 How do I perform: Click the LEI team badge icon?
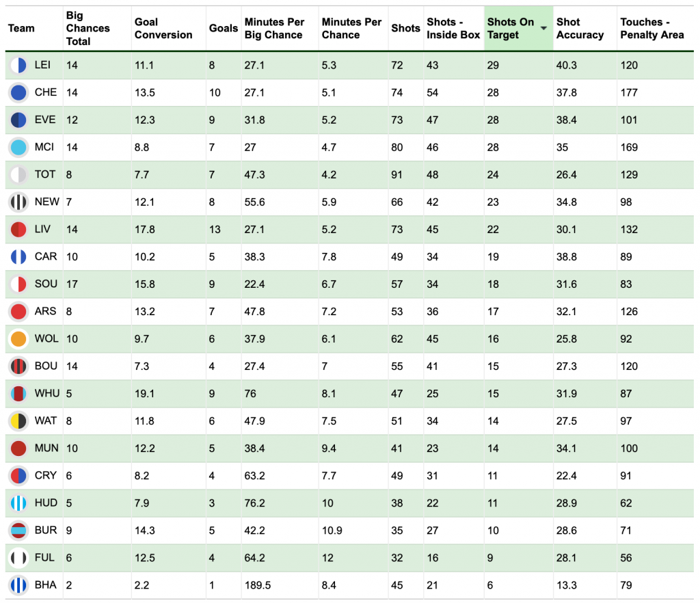18,65
